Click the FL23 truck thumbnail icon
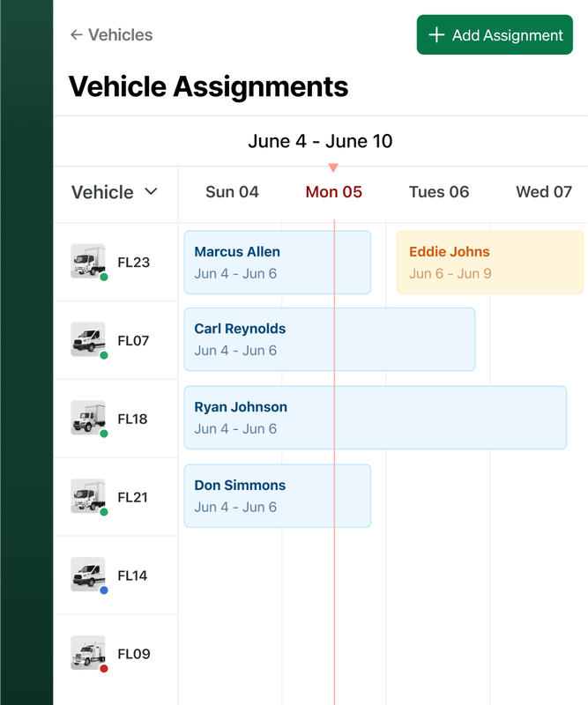This screenshot has height=705, width=588. 88,261
